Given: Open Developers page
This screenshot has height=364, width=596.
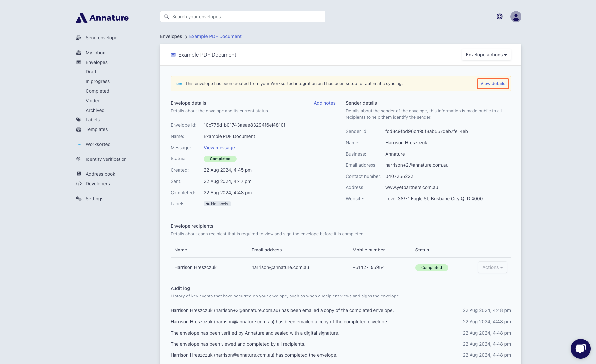Looking at the screenshot, I should coord(98,184).
